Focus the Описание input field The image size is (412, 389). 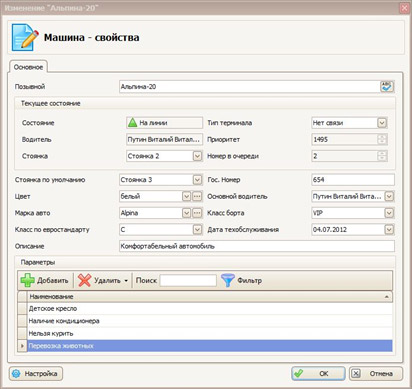tap(257, 246)
